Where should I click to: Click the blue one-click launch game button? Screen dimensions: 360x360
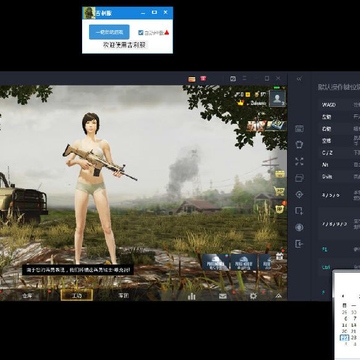pos(109,32)
